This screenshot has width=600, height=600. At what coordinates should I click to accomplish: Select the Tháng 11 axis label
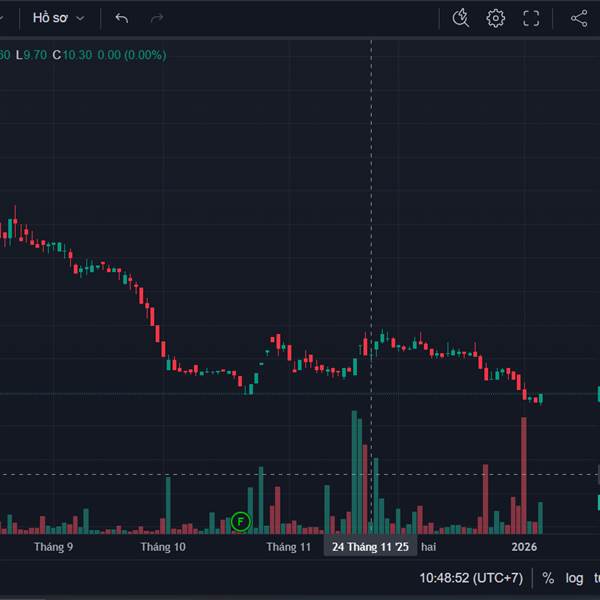coord(289,547)
